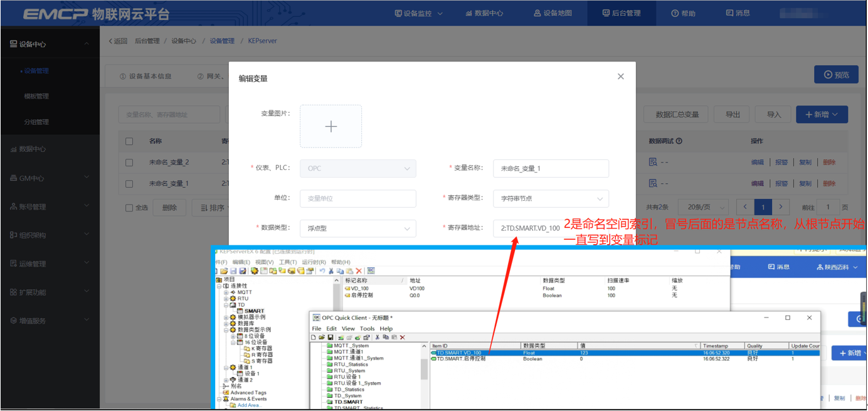Viewport: 868px width, 411px height.
Task: Open 数据中心 in the top navigation
Action: click(x=484, y=13)
